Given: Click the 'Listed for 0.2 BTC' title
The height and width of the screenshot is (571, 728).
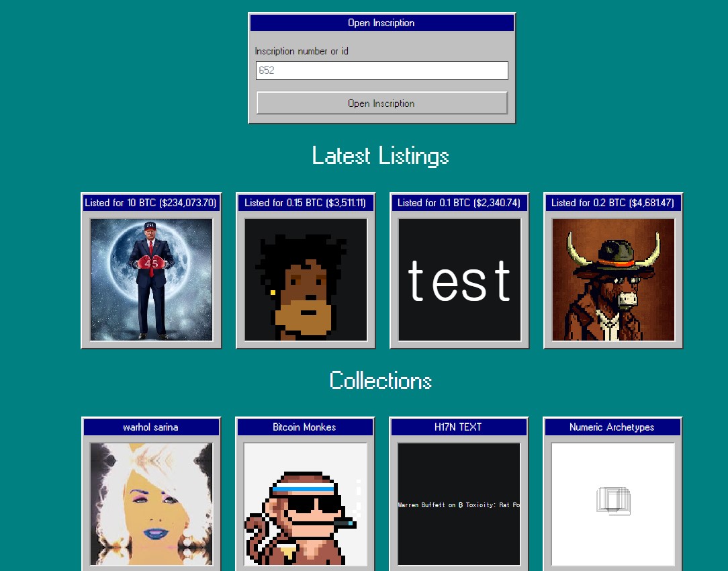Looking at the screenshot, I should click(x=612, y=203).
